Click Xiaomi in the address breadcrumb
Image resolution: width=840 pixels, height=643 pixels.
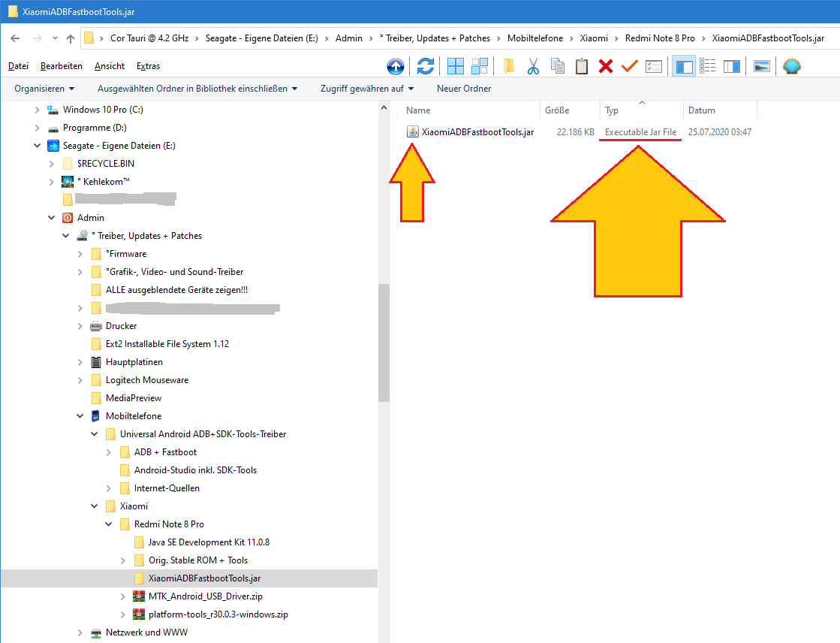[594, 38]
